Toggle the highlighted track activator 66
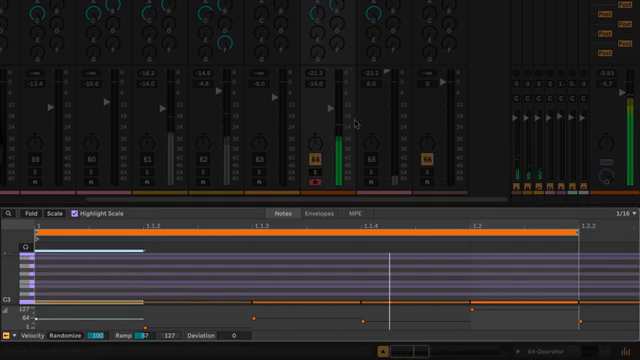 427,160
